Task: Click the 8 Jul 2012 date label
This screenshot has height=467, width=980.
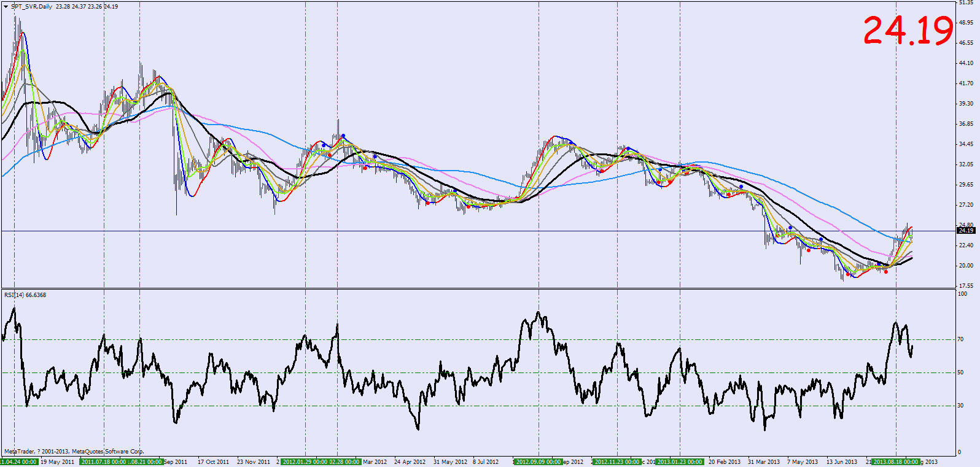Action: (486, 462)
